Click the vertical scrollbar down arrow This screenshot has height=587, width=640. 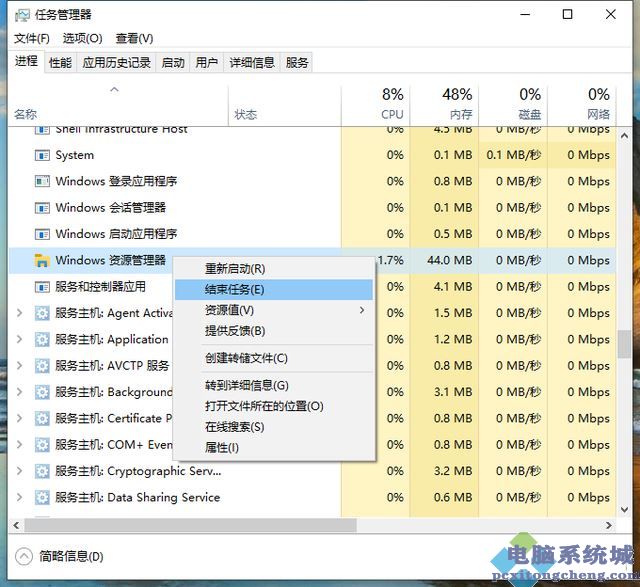pos(624,509)
